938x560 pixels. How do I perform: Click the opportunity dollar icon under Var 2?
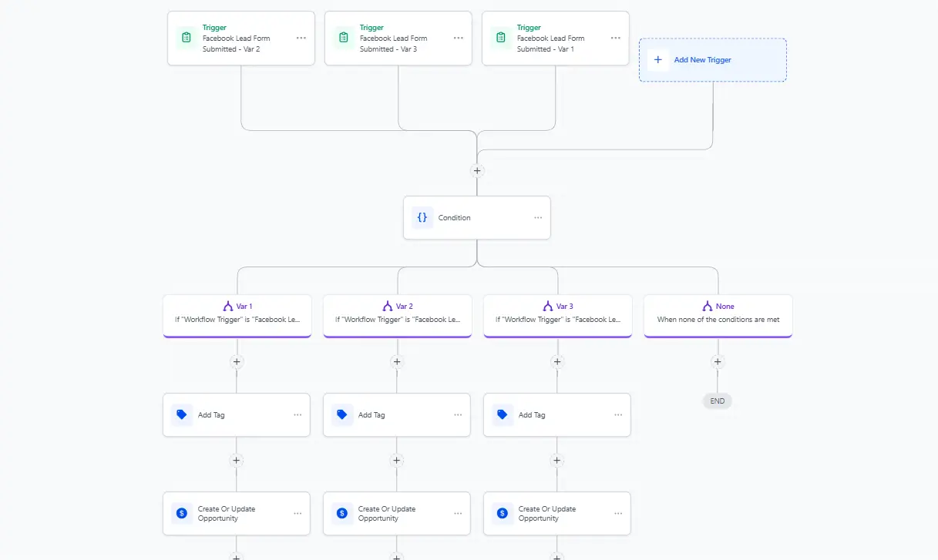pyautogui.click(x=342, y=513)
